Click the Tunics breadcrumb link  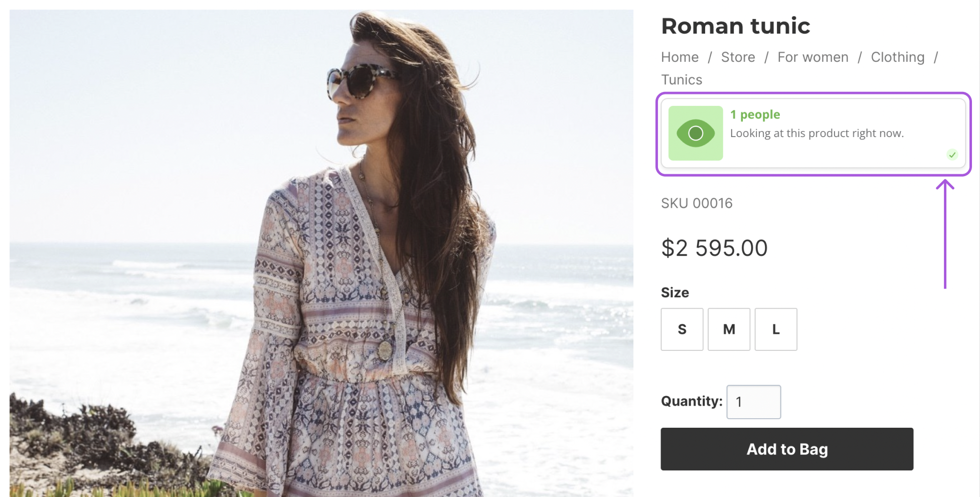682,80
